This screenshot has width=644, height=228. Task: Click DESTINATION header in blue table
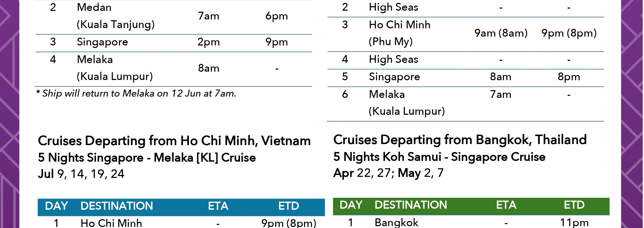(x=117, y=206)
